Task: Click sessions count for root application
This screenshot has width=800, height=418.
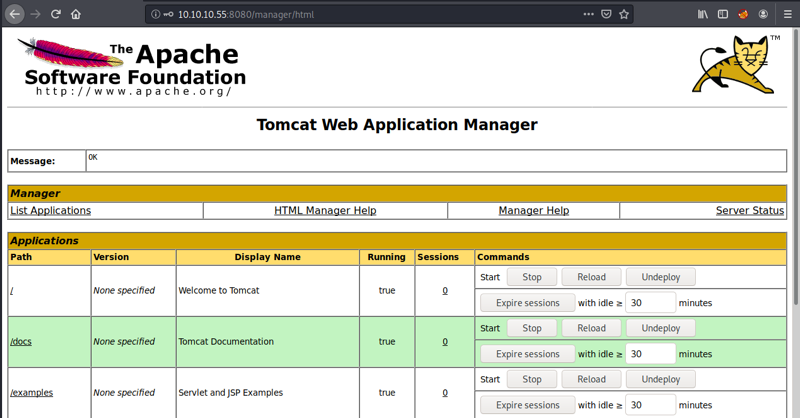Action: (x=445, y=290)
